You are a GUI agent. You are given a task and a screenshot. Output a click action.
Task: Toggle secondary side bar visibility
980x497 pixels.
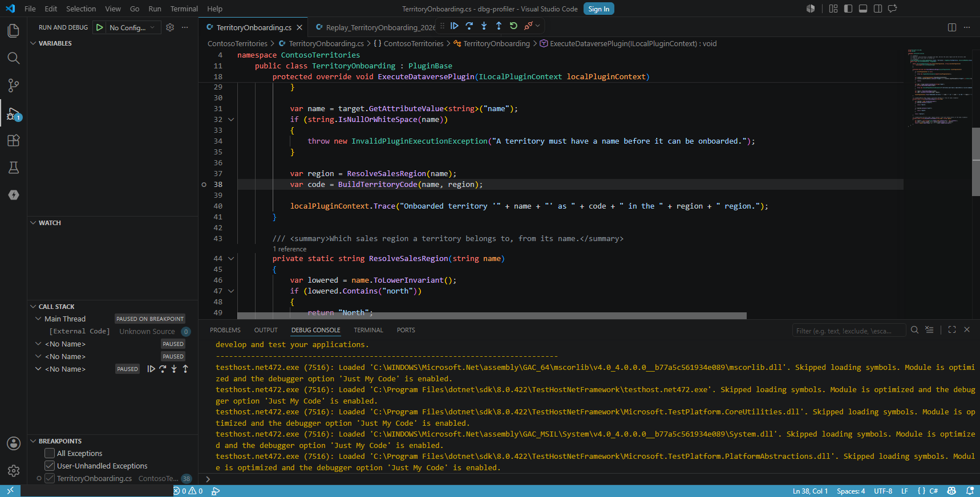click(878, 9)
